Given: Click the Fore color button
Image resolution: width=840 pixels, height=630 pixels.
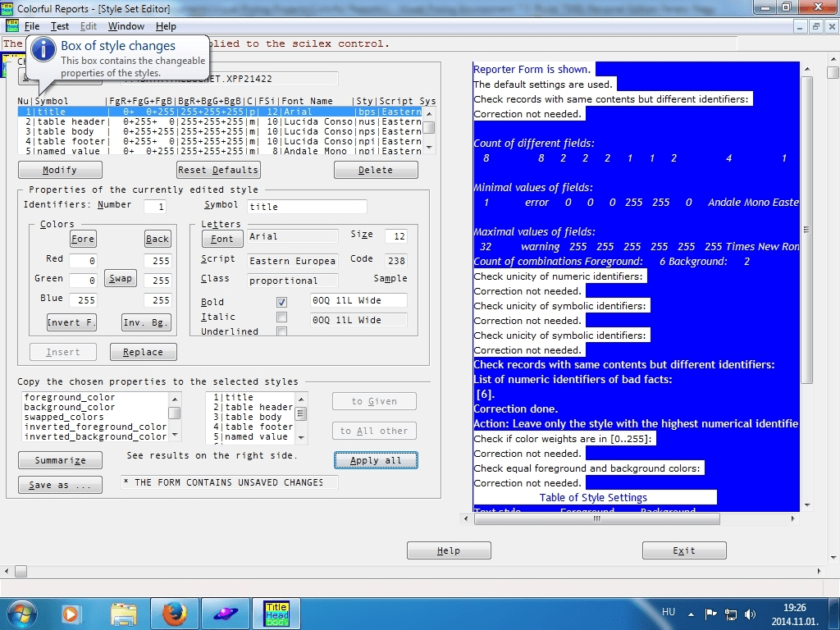Looking at the screenshot, I should pos(83,239).
